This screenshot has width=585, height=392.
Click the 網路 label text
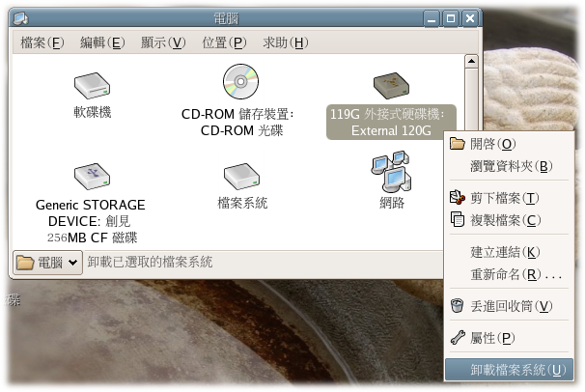point(392,203)
